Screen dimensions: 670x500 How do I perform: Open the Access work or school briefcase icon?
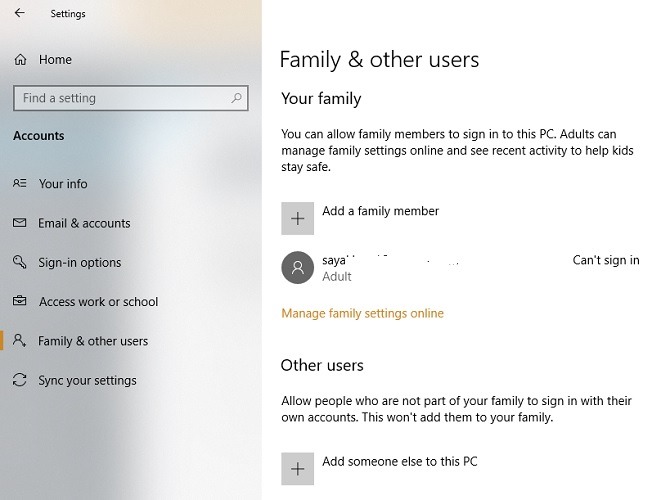click(20, 301)
